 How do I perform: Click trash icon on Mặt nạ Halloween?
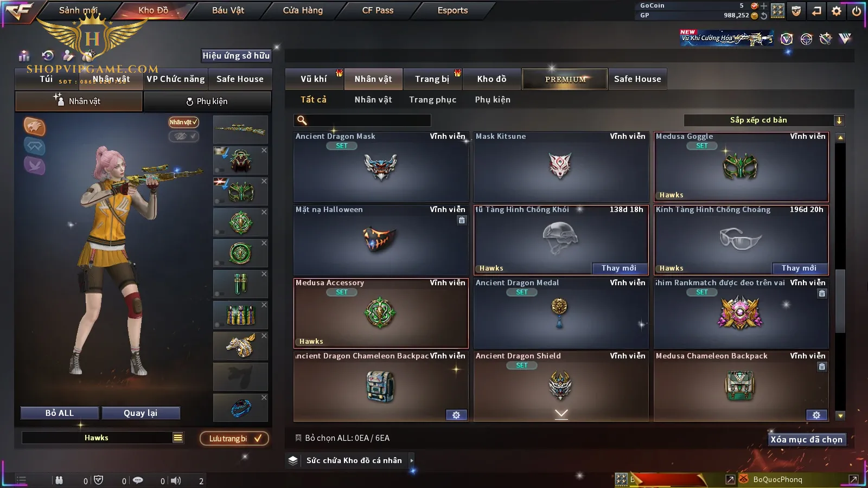tap(462, 220)
